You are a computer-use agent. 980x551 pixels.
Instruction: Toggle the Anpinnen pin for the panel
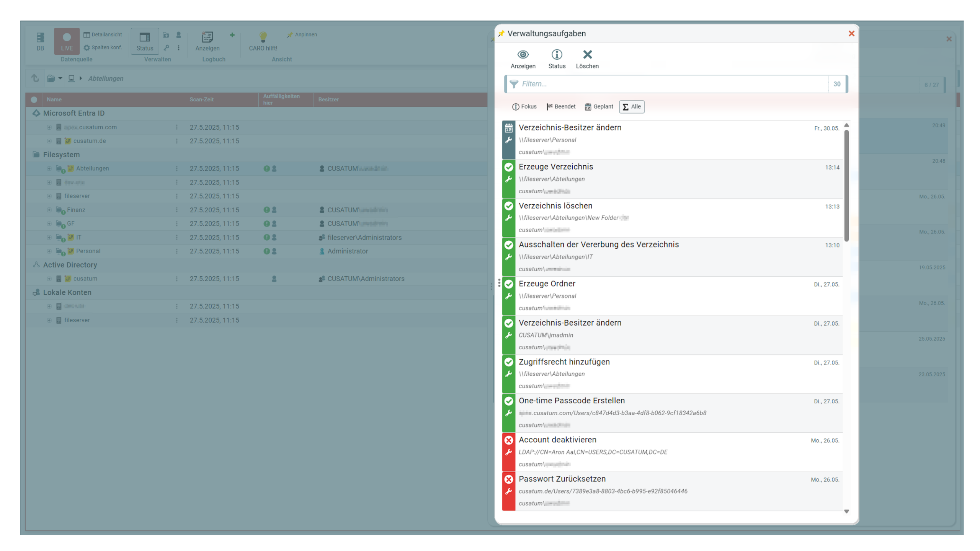302,34
